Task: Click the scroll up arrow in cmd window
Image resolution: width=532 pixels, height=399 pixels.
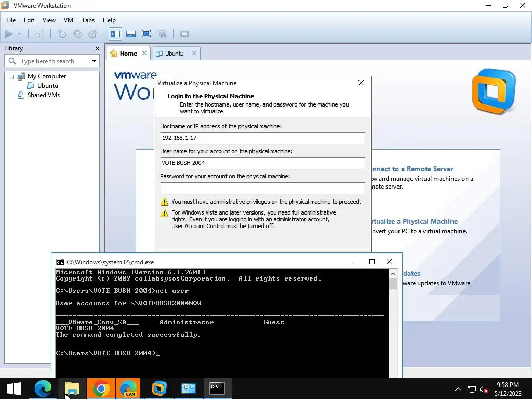Action: pos(393,274)
